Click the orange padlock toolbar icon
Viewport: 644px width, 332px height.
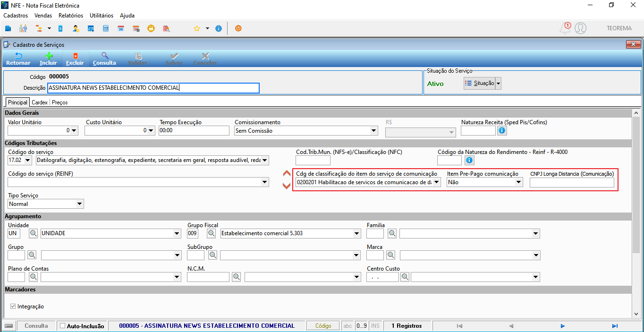point(151,28)
